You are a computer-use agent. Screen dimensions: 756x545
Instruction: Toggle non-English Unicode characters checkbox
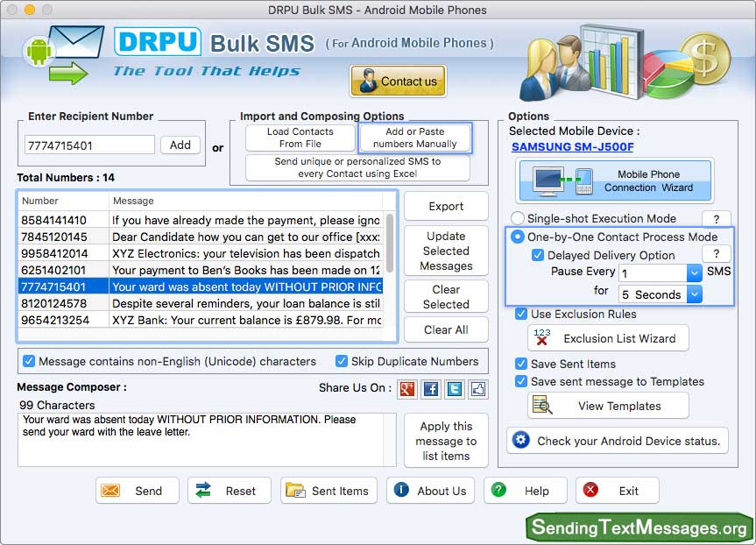tap(29, 361)
